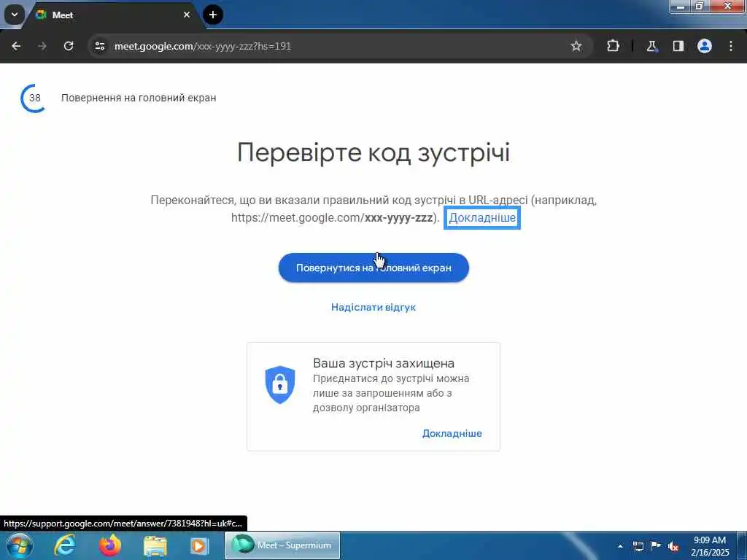
Task: Expand the tab search dropdown
Action: click(15, 15)
